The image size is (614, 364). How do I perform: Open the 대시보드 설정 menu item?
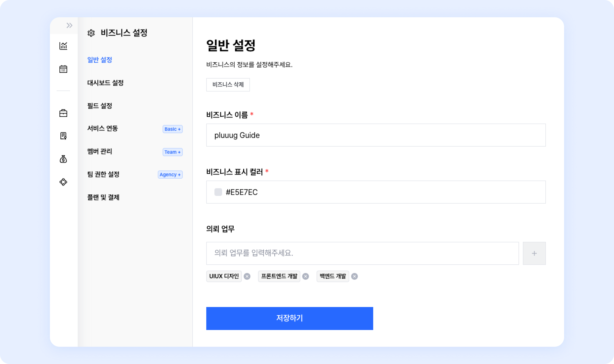coord(105,83)
